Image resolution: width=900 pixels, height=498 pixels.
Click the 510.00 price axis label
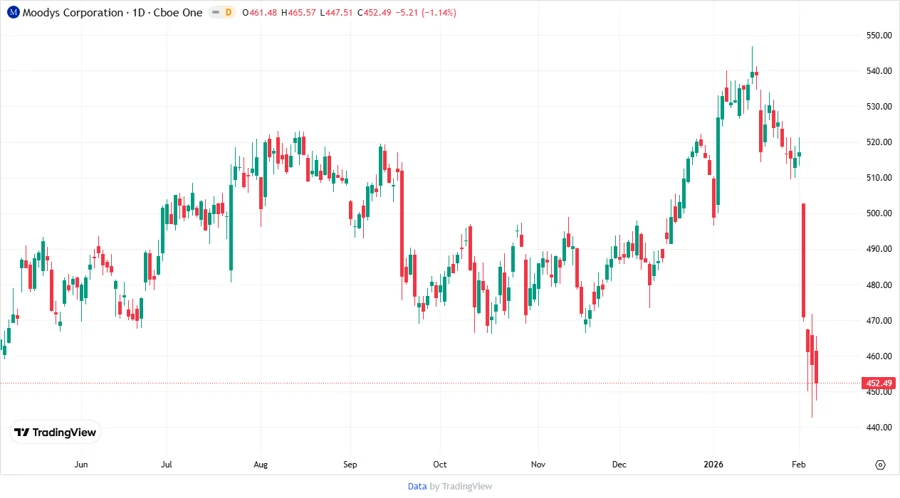(879, 177)
